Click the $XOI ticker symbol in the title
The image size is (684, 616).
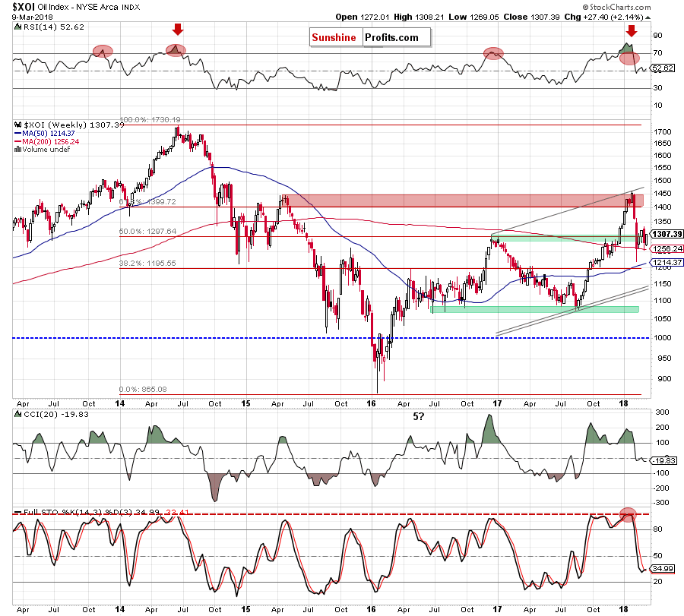click(24, 7)
